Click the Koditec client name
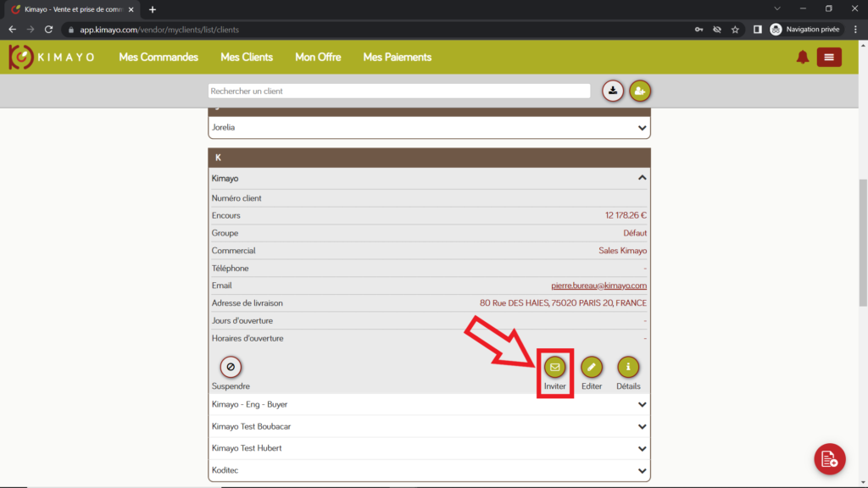 point(225,470)
